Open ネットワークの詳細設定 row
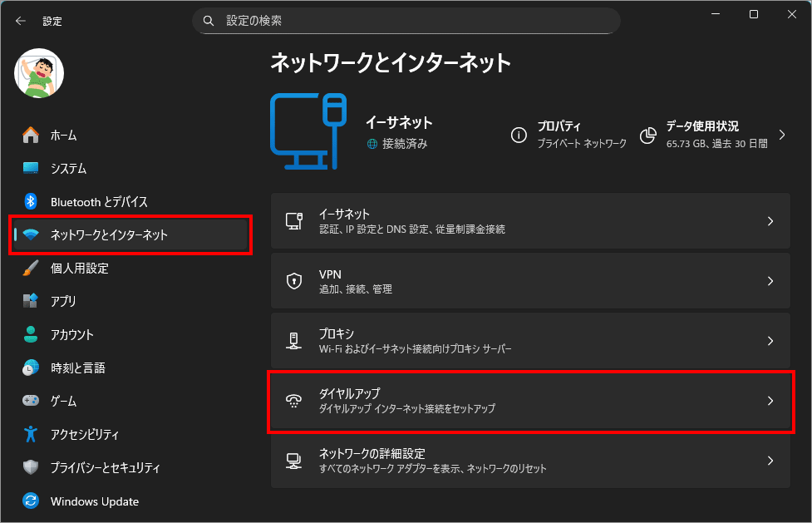The width and height of the screenshot is (812, 523). point(529,461)
